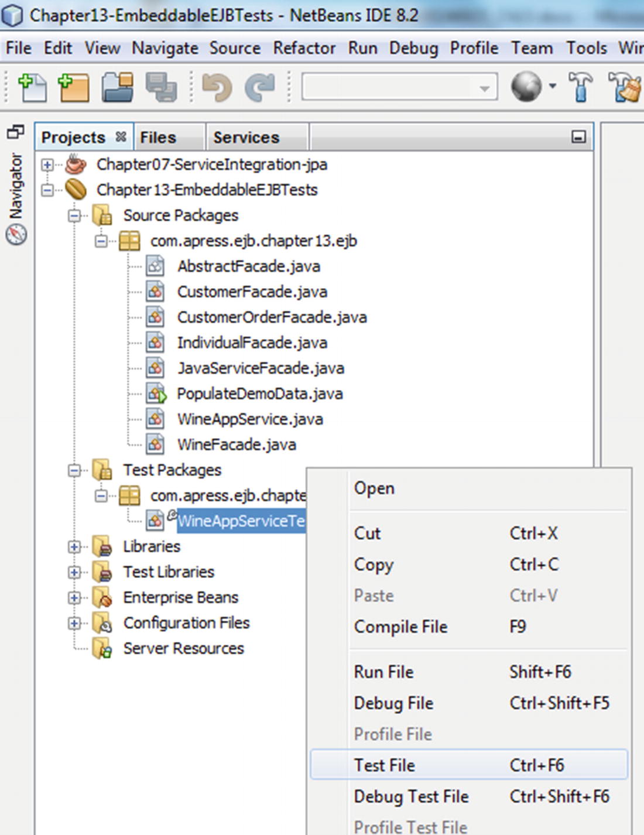This screenshot has height=835, width=644.
Task: Click the Chapter13 project bean icon
Action: pyautogui.click(x=76, y=190)
